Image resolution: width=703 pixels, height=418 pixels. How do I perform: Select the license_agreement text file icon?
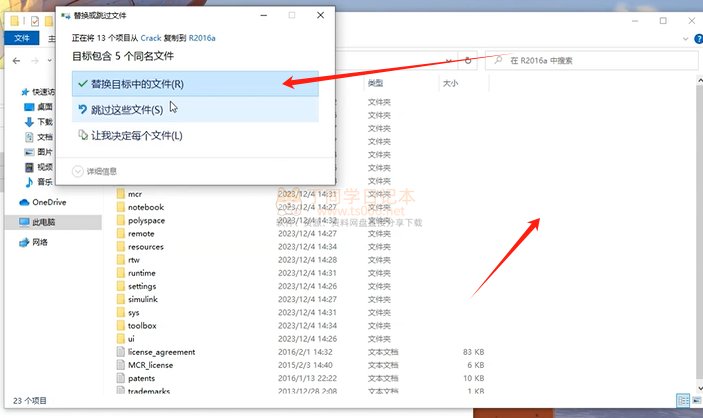pyautogui.click(x=120, y=352)
